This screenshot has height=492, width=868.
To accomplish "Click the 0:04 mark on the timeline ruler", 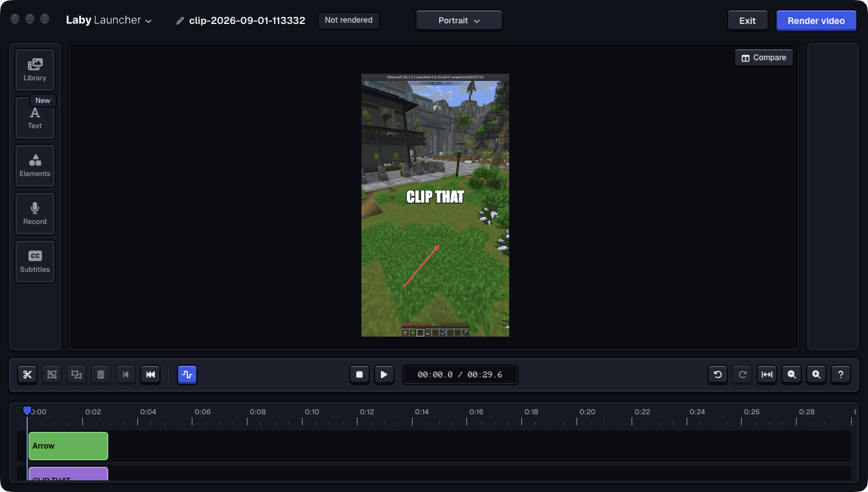I will pos(148,412).
